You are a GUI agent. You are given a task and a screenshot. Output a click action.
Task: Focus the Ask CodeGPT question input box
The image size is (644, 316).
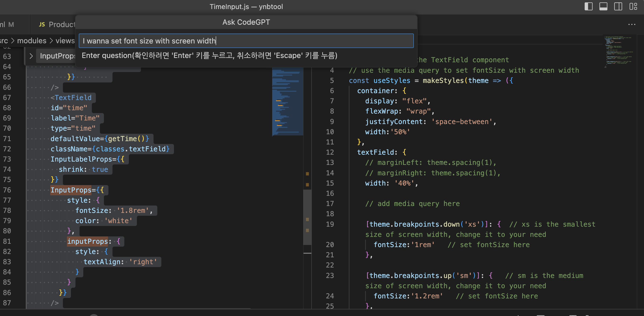(x=246, y=41)
